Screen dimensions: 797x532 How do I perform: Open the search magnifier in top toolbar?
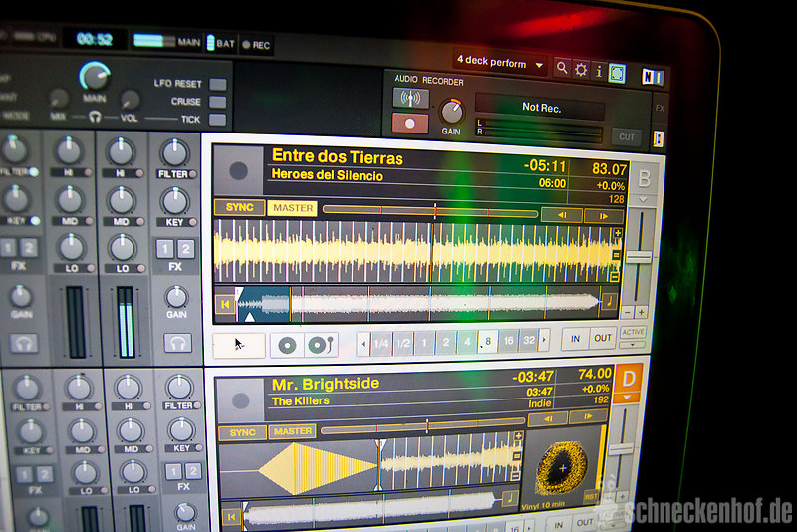click(x=562, y=68)
